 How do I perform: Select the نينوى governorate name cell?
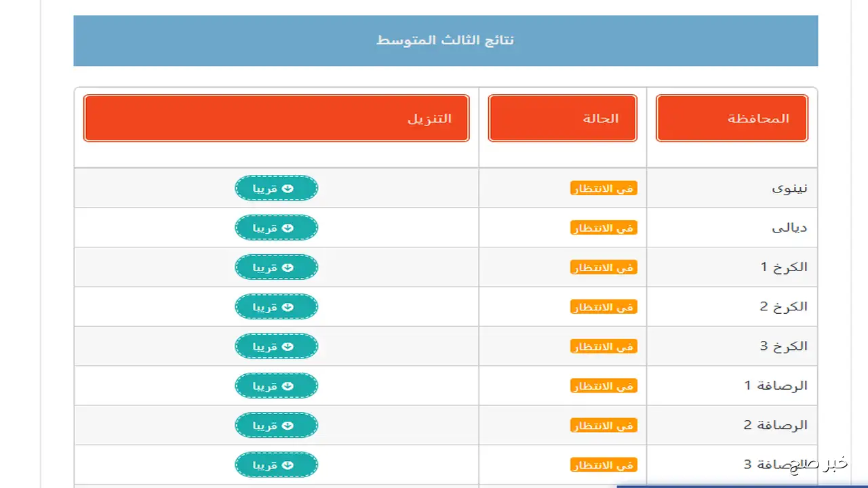click(789, 188)
